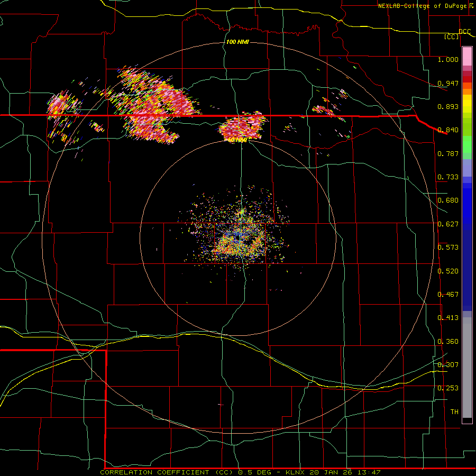Image resolution: width=476 pixels, height=476 pixels.
Task: Select the 0.253 scale value
Action: 448,388
